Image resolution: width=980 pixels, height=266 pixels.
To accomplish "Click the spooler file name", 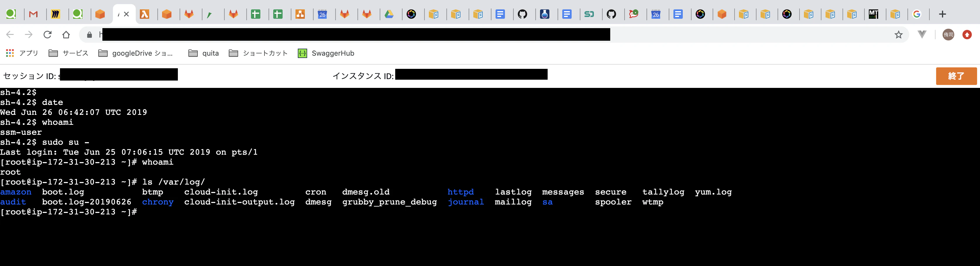I will [613, 202].
